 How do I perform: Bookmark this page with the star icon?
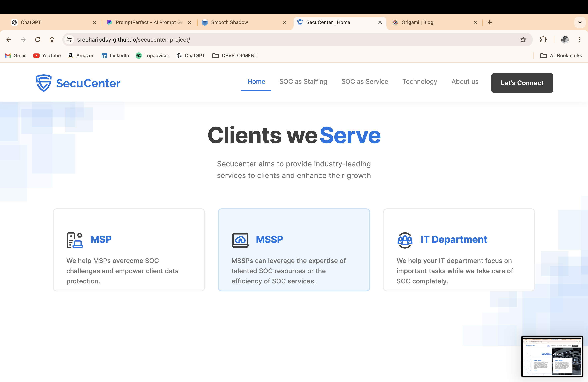(x=523, y=40)
